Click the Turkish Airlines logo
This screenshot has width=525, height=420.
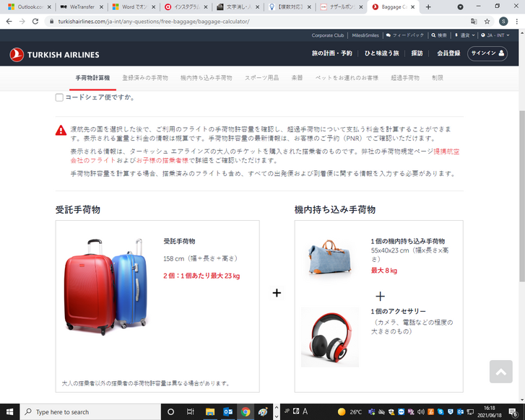[x=55, y=54]
